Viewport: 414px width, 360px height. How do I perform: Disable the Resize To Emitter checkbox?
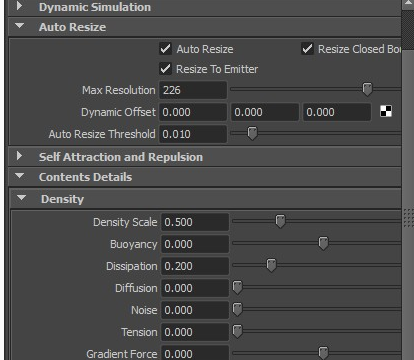(x=165, y=69)
